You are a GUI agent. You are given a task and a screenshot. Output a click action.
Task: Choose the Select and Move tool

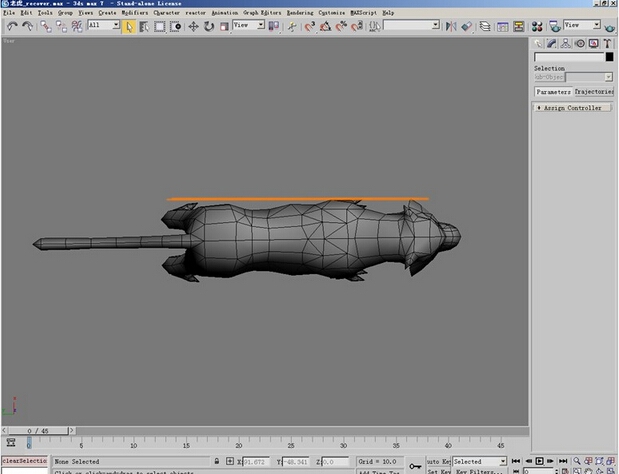coord(193,26)
